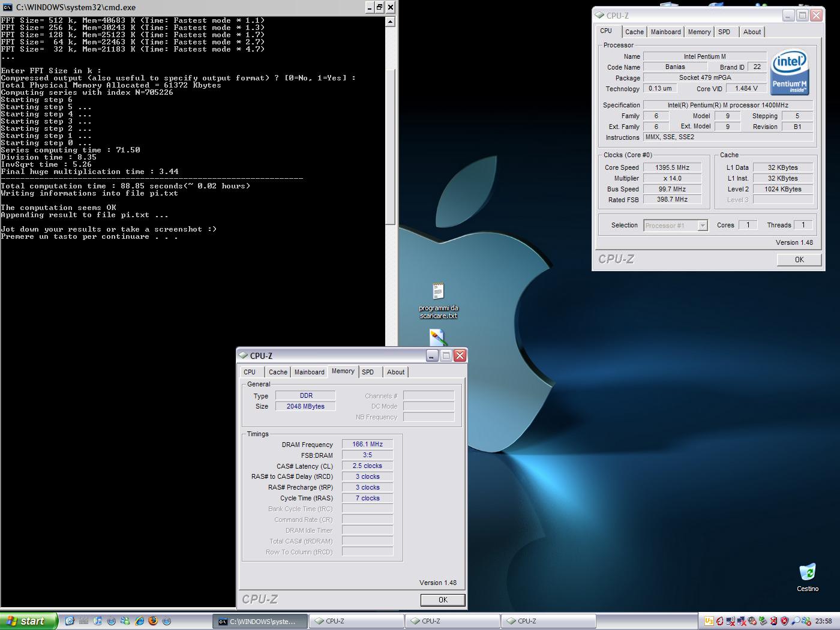Click the Start button on the taskbar
Viewport: 840px width, 630px height.
tap(29, 621)
